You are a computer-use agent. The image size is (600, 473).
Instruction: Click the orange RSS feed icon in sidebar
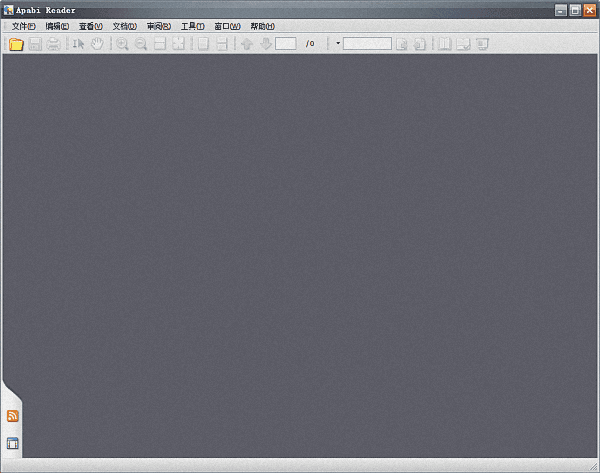13,416
